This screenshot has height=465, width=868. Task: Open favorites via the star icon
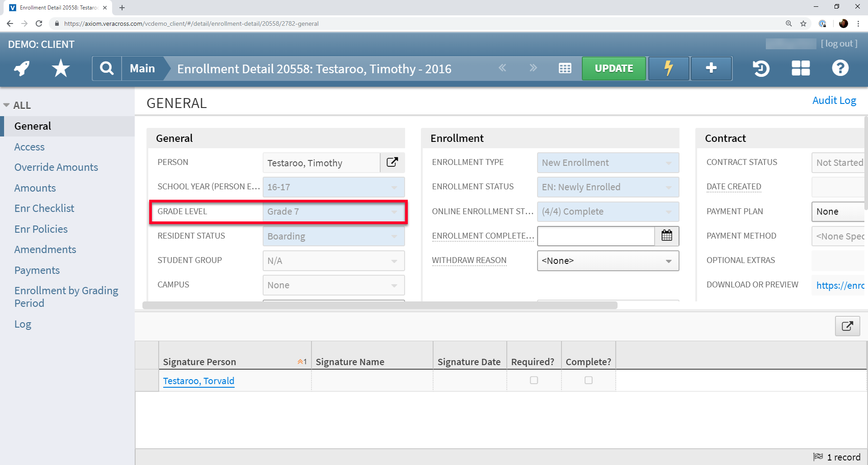click(60, 68)
